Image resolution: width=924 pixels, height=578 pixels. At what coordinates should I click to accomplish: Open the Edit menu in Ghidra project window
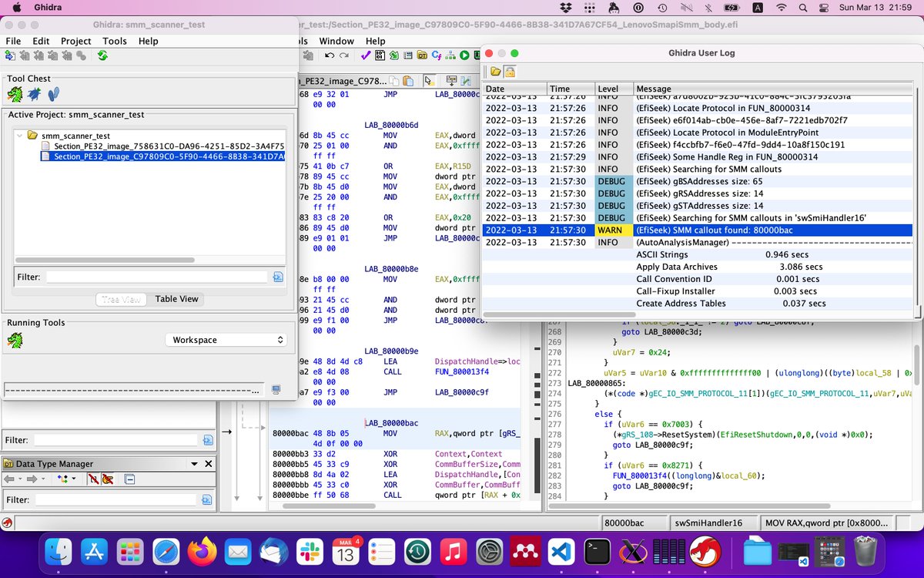[x=41, y=41]
